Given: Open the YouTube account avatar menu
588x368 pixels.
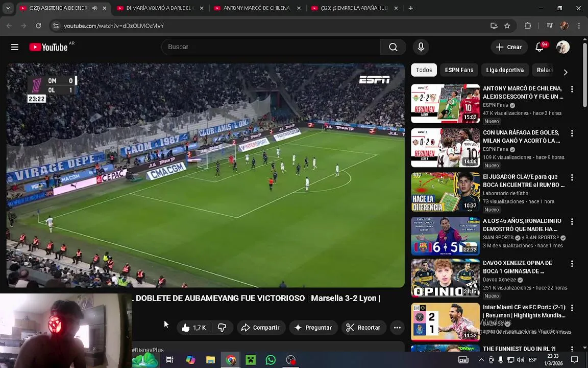Looking at the screenshot, I should coord(563,47).
